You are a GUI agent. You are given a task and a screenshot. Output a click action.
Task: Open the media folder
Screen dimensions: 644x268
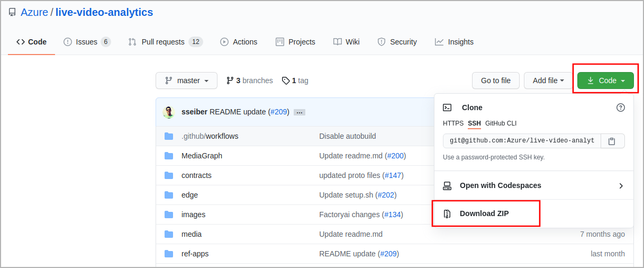(192, 234)
